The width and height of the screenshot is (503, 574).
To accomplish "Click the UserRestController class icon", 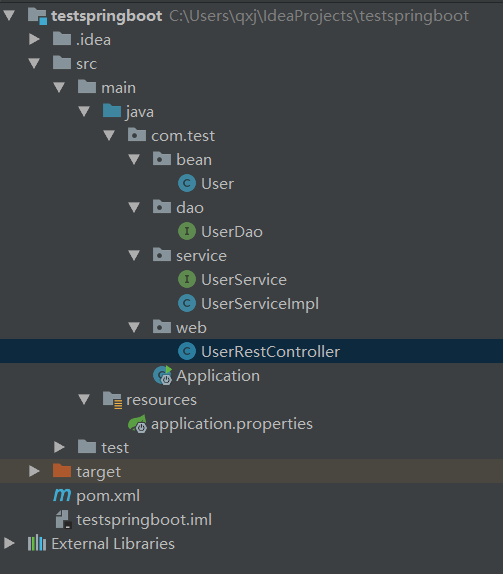I will [187, 351].
